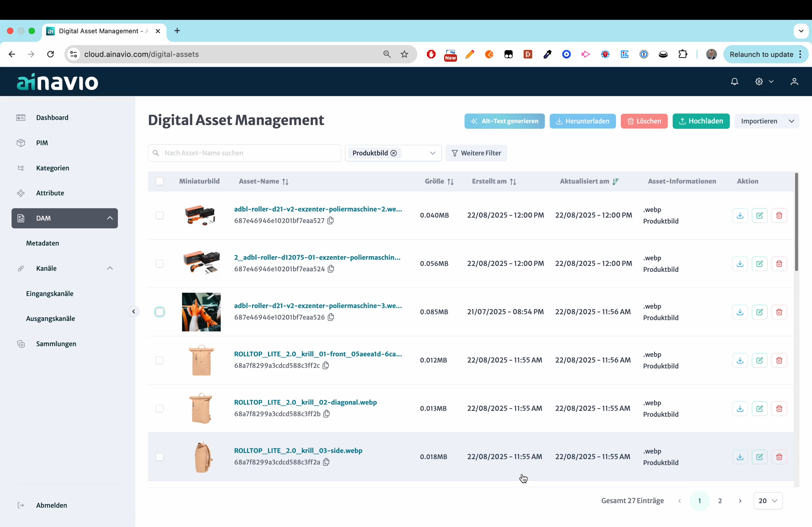
Task: Collapse the sidebar with the arrow button
Action: point(134,311)
